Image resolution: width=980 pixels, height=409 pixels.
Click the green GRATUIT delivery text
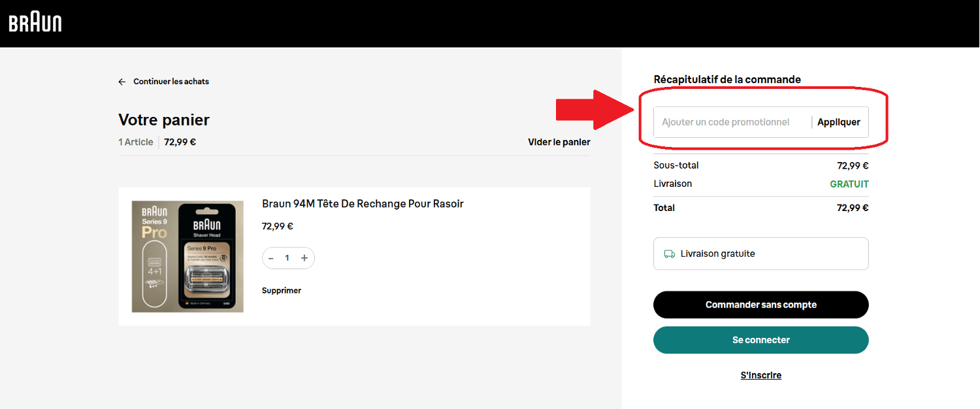[849, 184]
